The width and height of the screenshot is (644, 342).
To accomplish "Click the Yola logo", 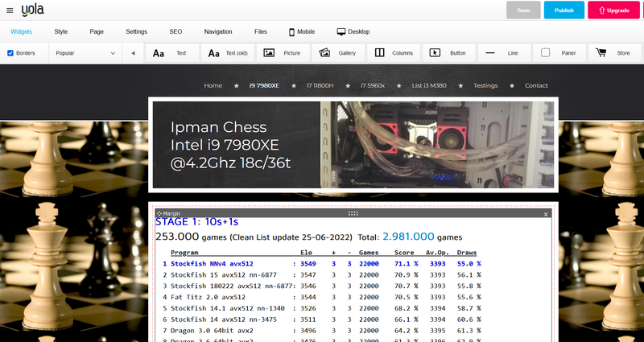I will pos(33,10).
